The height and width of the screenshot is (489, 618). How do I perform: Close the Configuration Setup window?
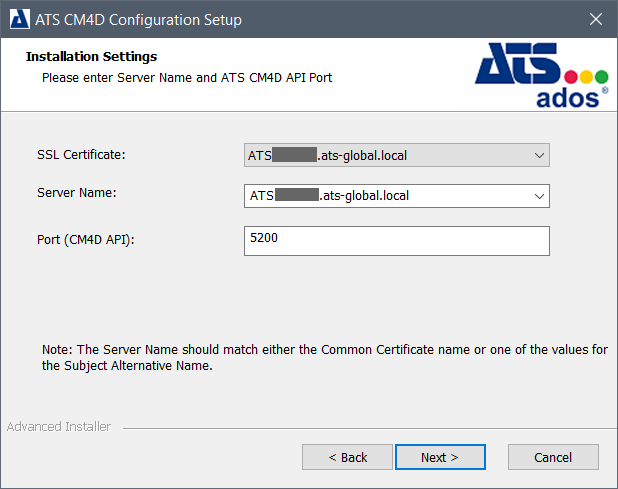click(595, 19)
